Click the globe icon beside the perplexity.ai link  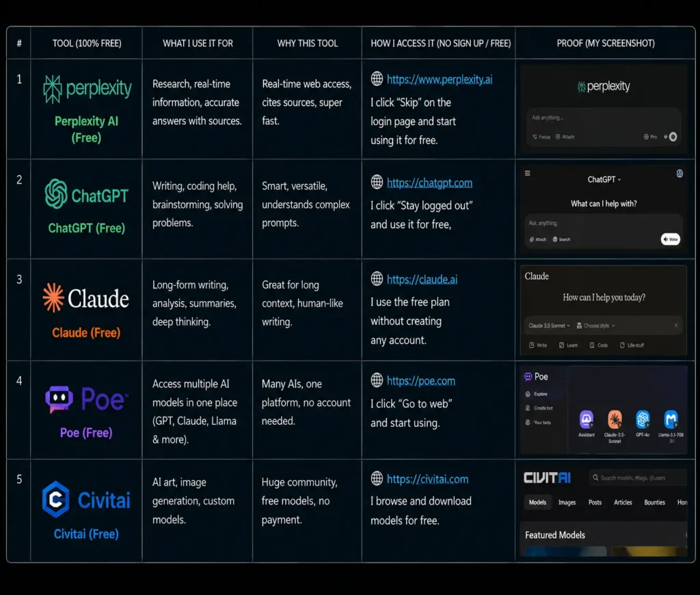377,79
